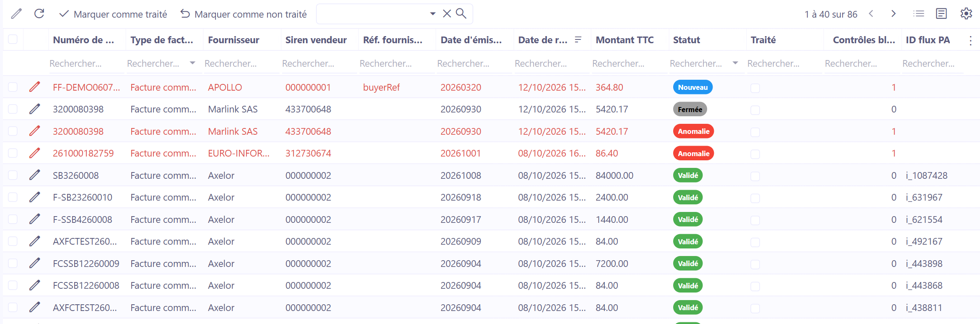Screen dimensions: 980x324
Task: Edit the Fermée 3200080398 row pencil
Action: 35,109
